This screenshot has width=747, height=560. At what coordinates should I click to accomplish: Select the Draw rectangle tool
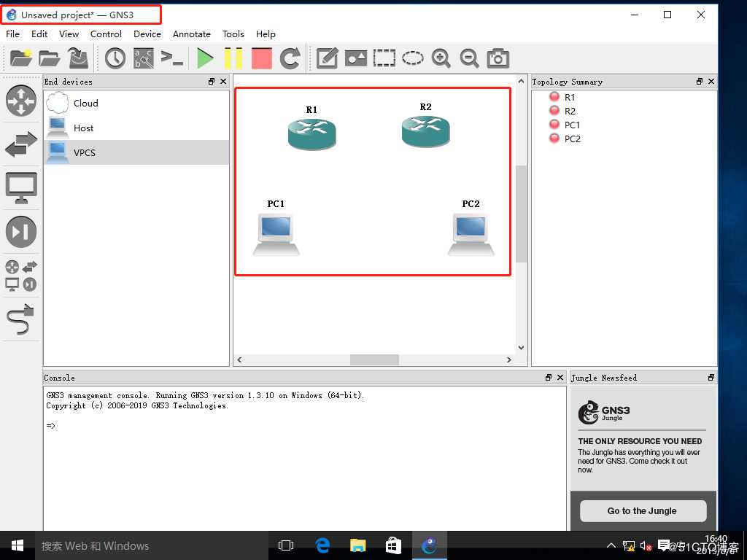(384, 58)
